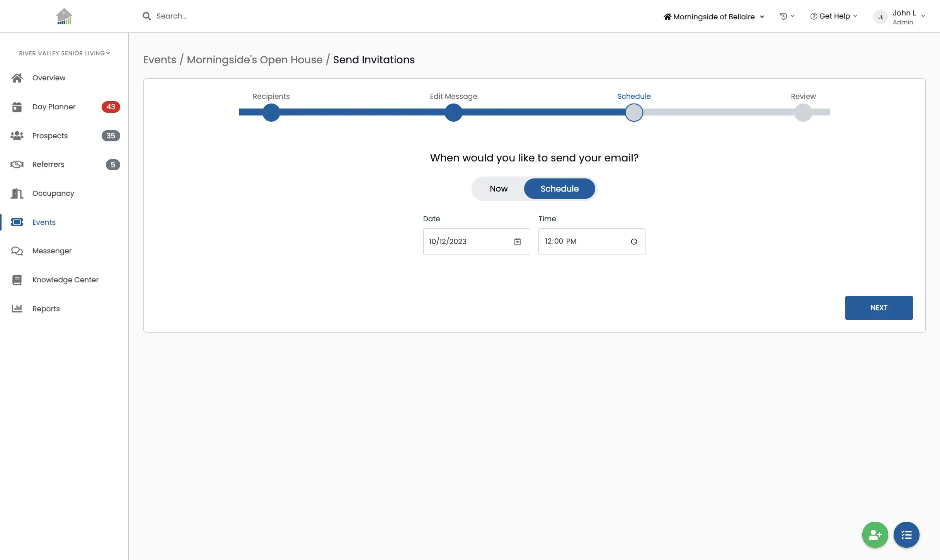Expand the River Valley Senior Living selector
The height and width of the screenshot is (560, 940).
(x=64, y=53)
